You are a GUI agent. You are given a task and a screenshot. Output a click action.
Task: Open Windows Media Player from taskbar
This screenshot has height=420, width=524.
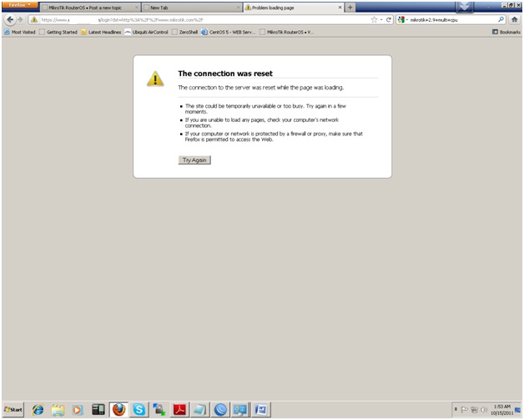pos(78,410)
